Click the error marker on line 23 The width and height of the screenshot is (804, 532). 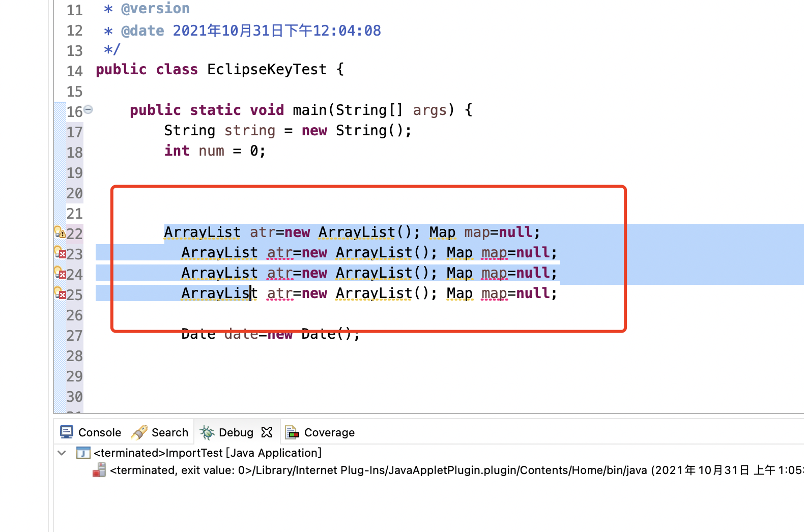coord(60,253)
